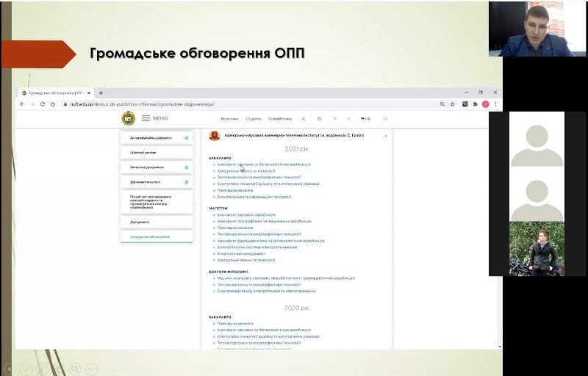Select the Громадське обговорення browser tab

[57, 93]
